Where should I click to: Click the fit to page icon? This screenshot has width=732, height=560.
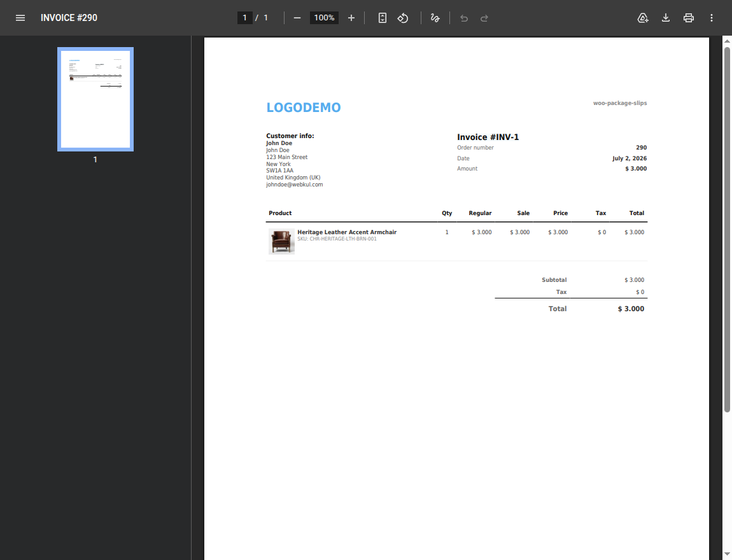[383, 18]
